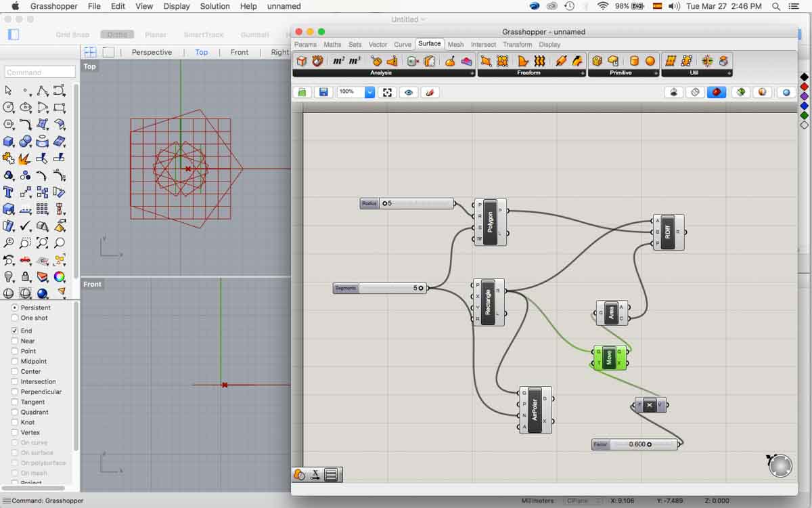
Task: Open the 100% zoom level dropdown
Action: click(369, 92)
